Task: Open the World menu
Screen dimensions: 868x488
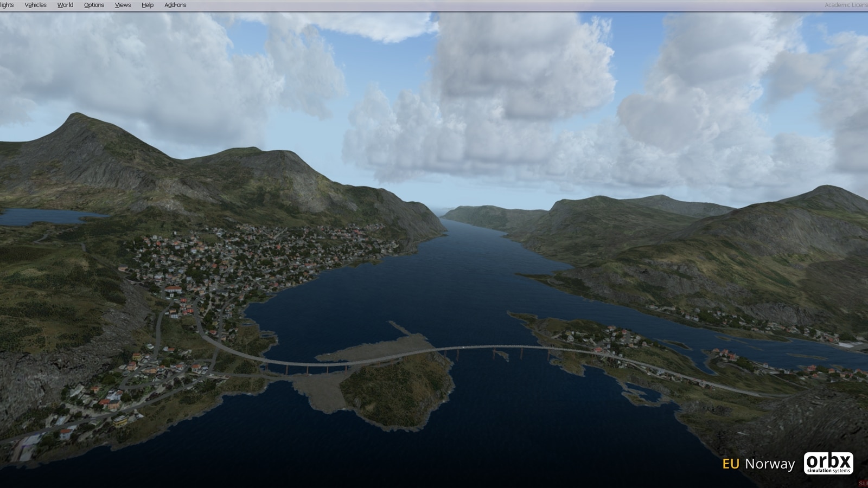Action: point(65,5)
